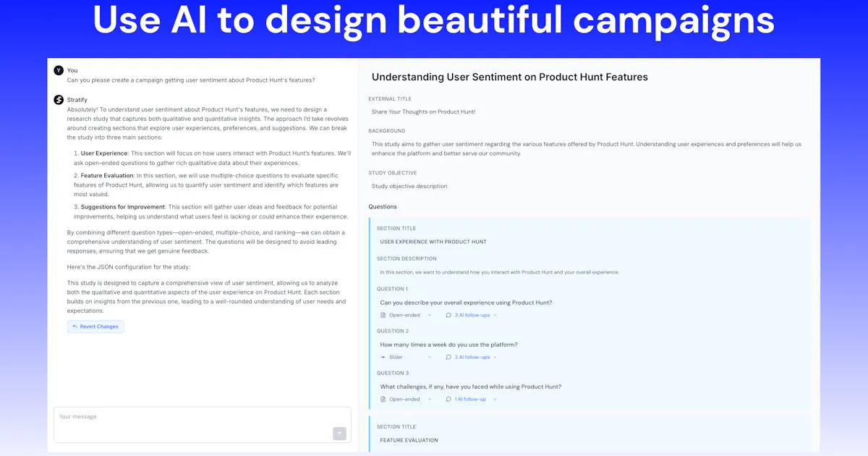This screenshot has height=456, width=868.
Task: Click the background text starting This study aims
Action: coord(587,148)
